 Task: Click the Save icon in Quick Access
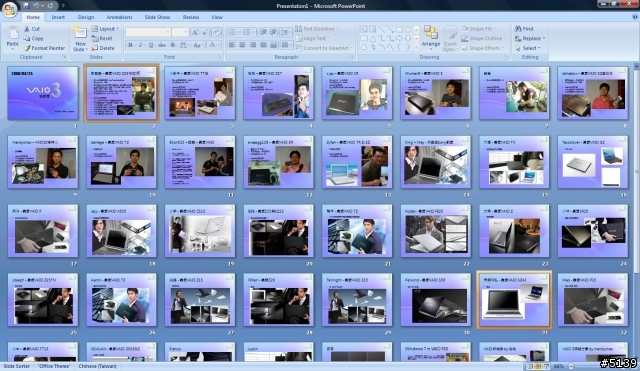pos(27,6)
